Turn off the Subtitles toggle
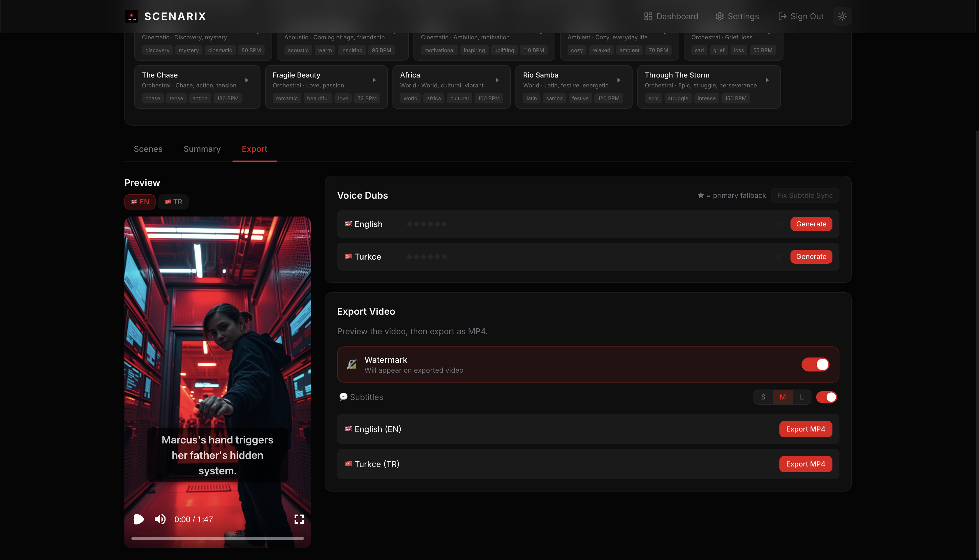Image resolution: width=979 pixels, height=560 pixels. coord(826,397)
